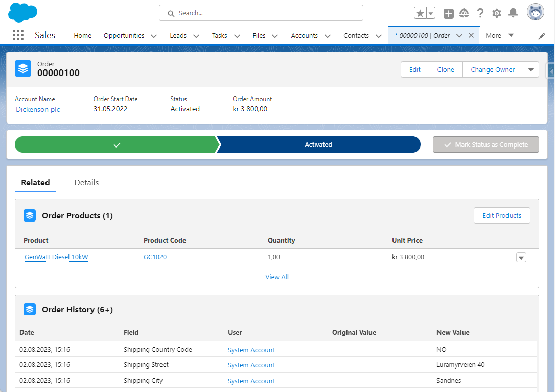Click Mark Status as Complete

(x=485, y=144)
